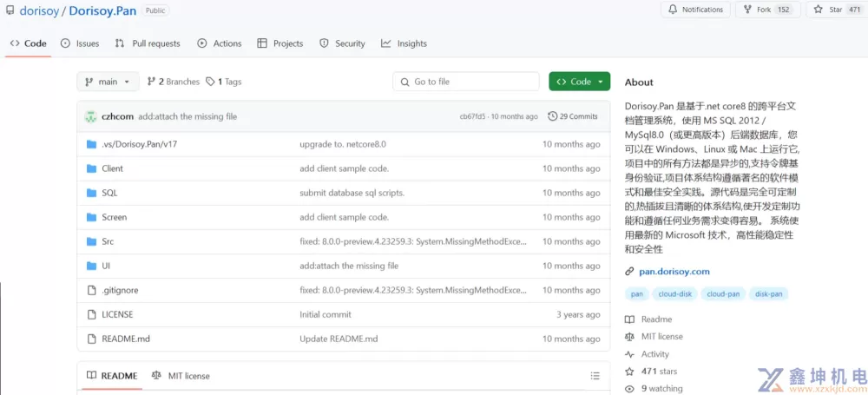The image size is (868, 395).
Task: Open commit 'Update README.md'
Action: tap(339, 339)
